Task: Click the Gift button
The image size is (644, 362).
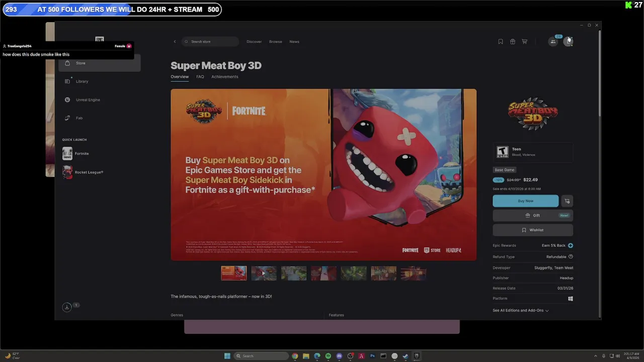Action: click(x=533, y=215)
